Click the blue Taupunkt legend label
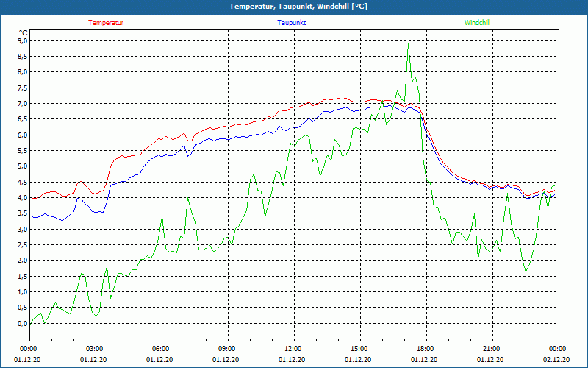The height and width of the screenshot is (368, 588). 291,23
